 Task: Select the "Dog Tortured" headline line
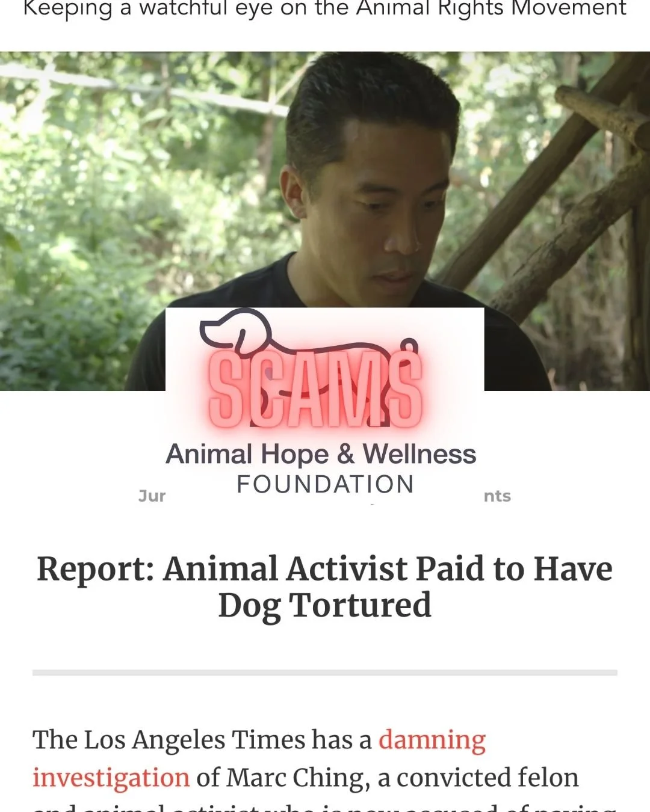pos(325,605)
